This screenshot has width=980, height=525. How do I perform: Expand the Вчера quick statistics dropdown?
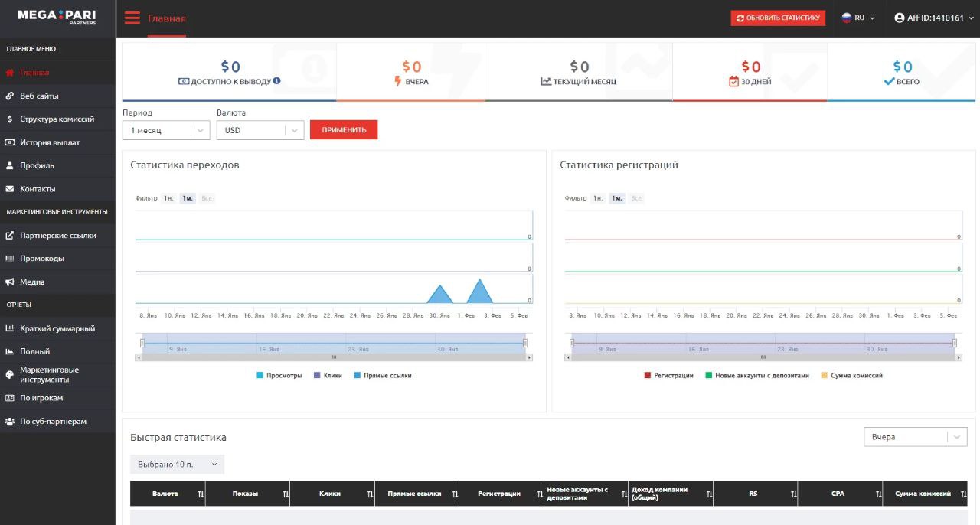(x=915, y=437)
